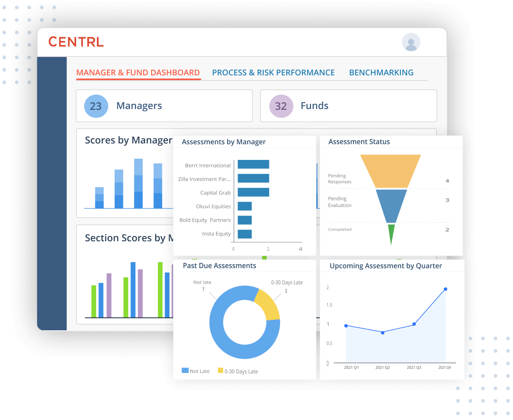Click the Insta Equity bar
The width and height of the screenshot is (513, 420).
(244, 234)
